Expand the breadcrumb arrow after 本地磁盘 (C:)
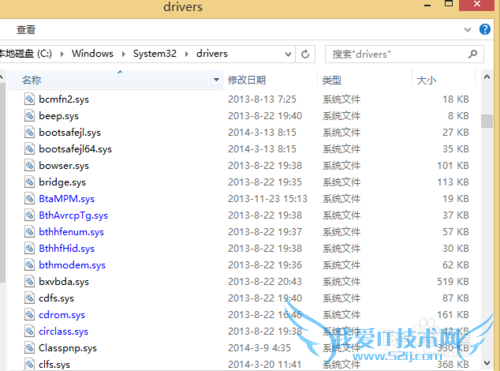This screenshot has height=371, width=500. pyautogui.click(x=62, y=54)
